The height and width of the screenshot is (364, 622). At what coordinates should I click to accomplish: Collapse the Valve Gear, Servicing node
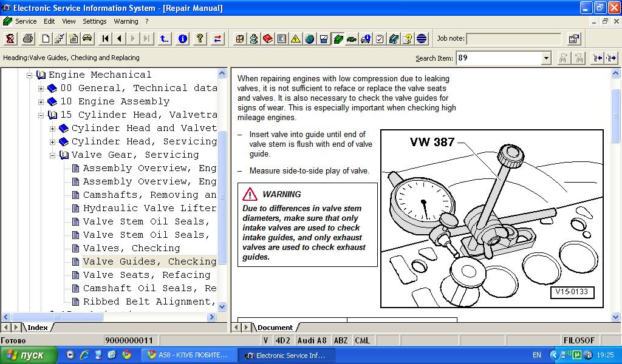click(52, 155)
